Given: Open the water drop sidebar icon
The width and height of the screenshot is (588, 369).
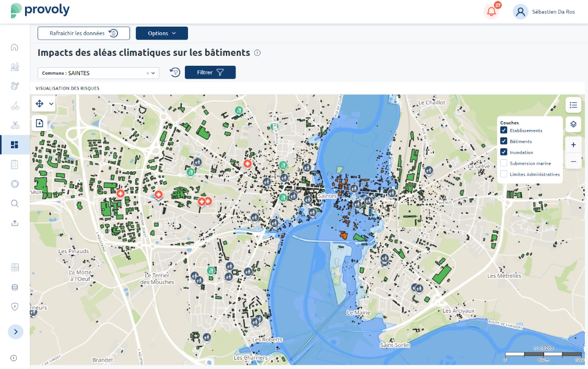Looking at the screenshot, I should coord(15,106).
